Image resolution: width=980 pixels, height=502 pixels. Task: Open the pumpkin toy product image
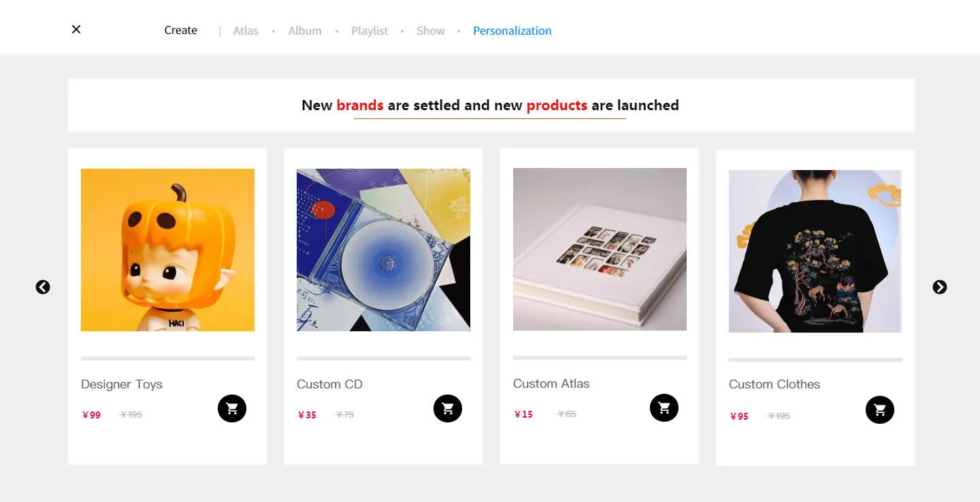pyautogui.click(x=167, y=250)
